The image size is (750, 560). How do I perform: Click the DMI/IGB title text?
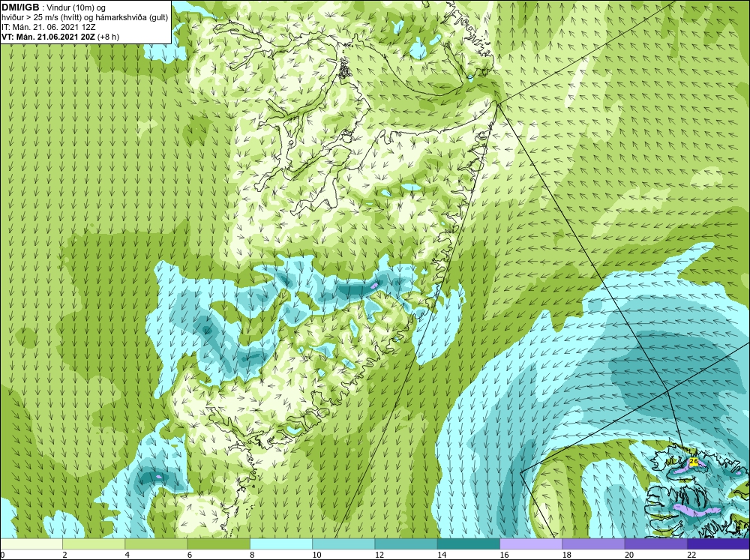(20, 7)
